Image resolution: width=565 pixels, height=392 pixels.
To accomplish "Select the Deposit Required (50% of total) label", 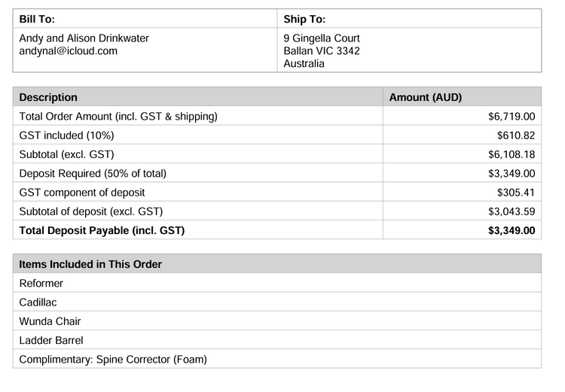I will click(x=93, y=173).
